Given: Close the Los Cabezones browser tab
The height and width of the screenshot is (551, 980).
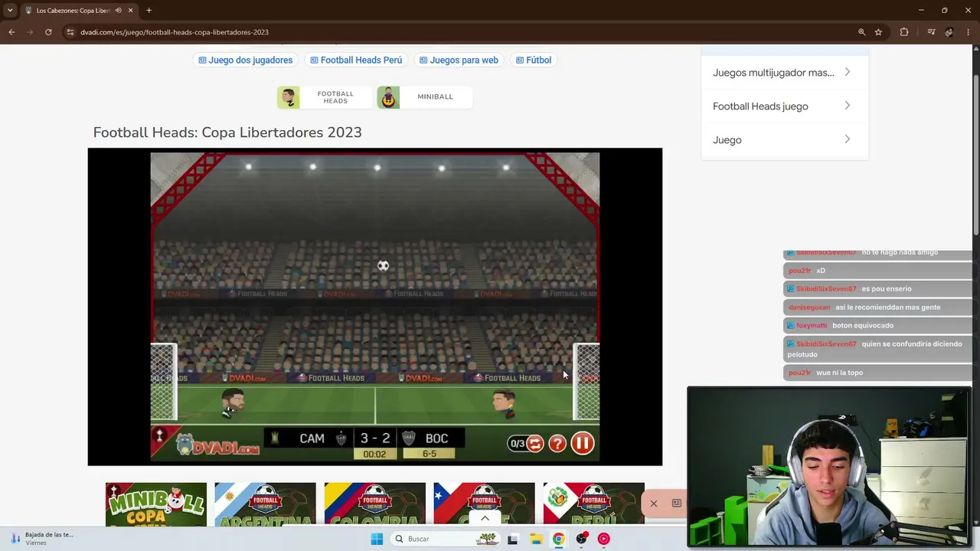Looking at the screenshot, I should 131,11.
